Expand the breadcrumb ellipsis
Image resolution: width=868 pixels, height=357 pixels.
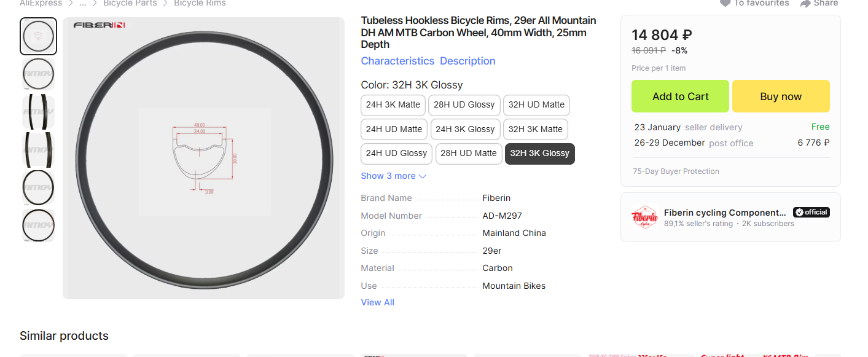pyautogui.click(x=83, y=3)
